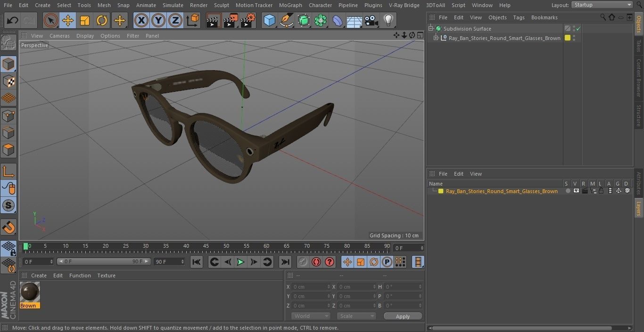Screen dimensions: 644x332
Task: Add a Light object from toolbar
Action: (388, 21)
